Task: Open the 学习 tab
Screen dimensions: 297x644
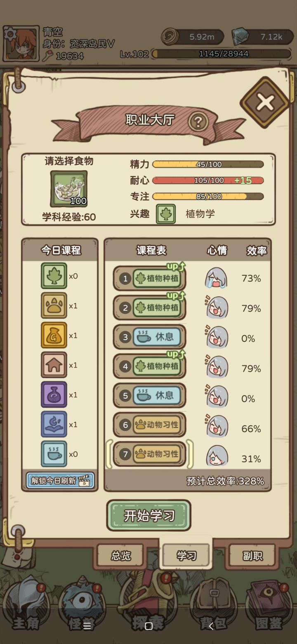Action: click(186, 555)
